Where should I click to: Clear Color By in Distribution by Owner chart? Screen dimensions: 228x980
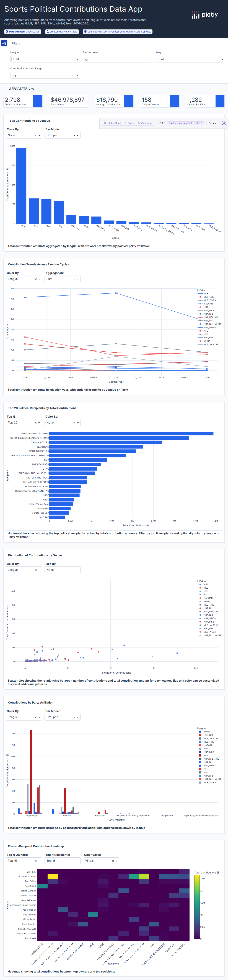[x=36, y=570]
